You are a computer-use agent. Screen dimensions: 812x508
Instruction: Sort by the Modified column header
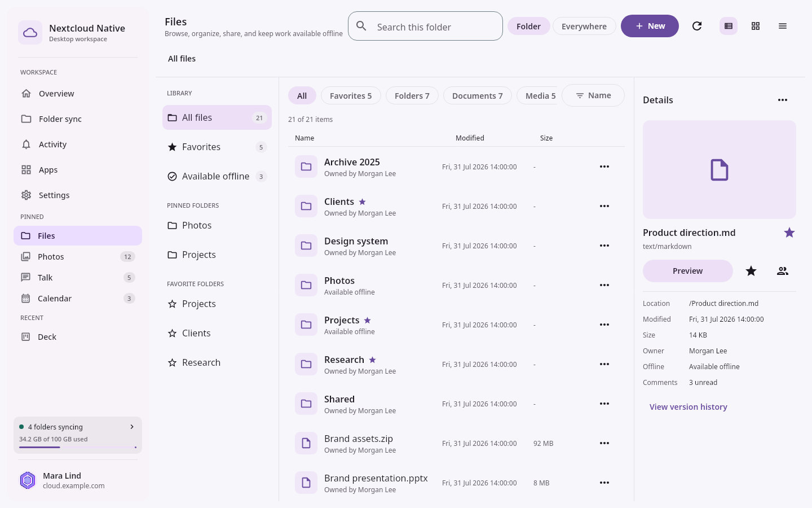coord(470,138)
